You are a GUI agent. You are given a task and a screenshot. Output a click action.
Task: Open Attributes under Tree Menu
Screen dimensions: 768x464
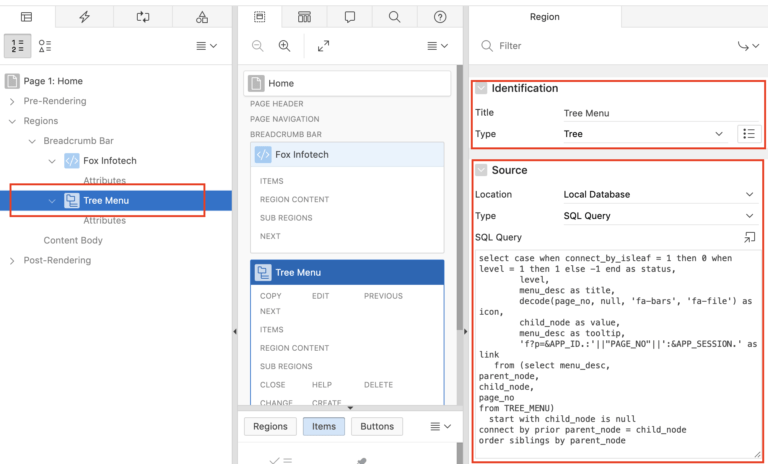tap(104, 220)
